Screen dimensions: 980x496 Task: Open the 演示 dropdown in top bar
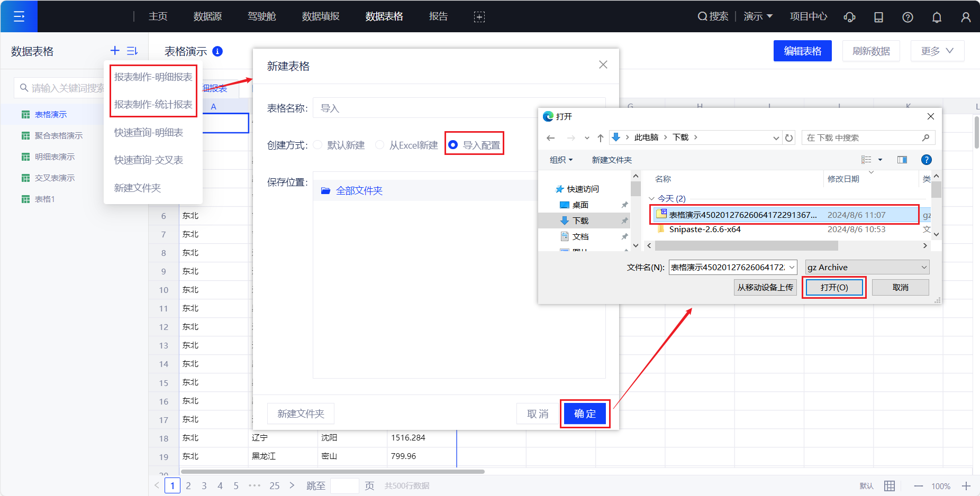758,16
